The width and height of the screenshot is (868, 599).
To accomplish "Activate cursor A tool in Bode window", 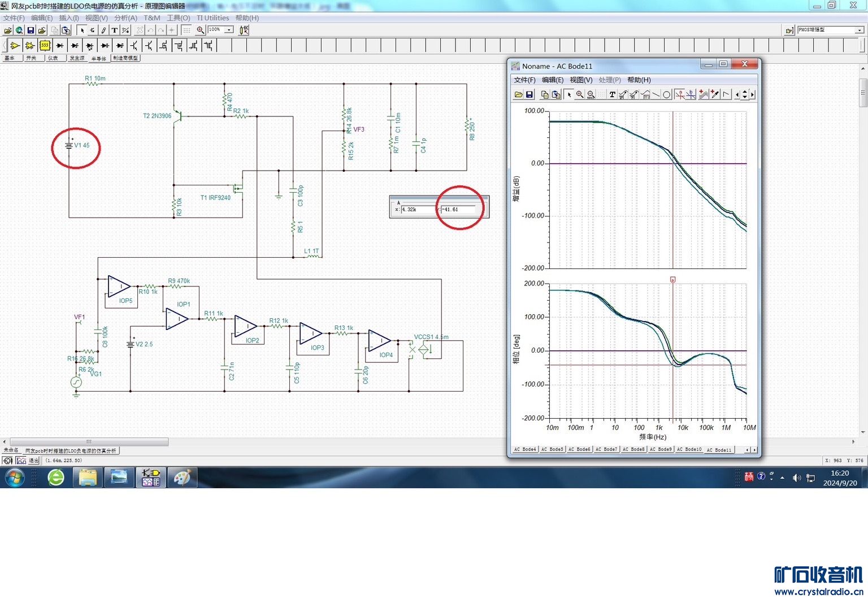I will click(680, 95).
